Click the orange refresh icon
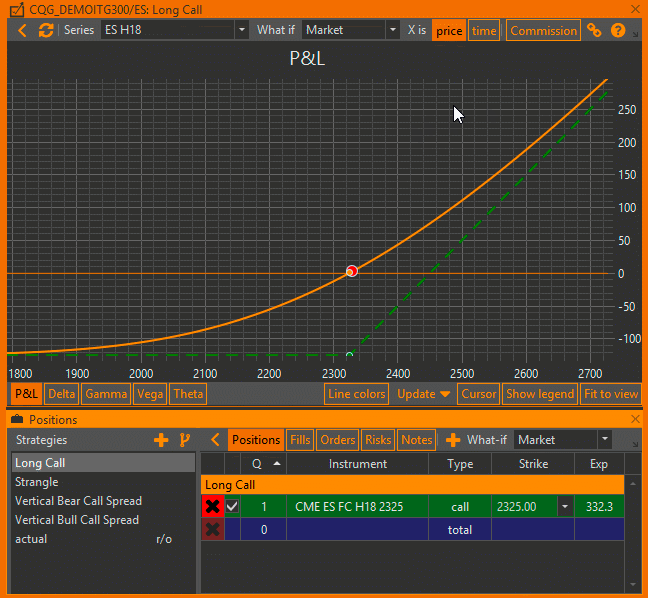 pyautogui.click(x=46, y=30)
